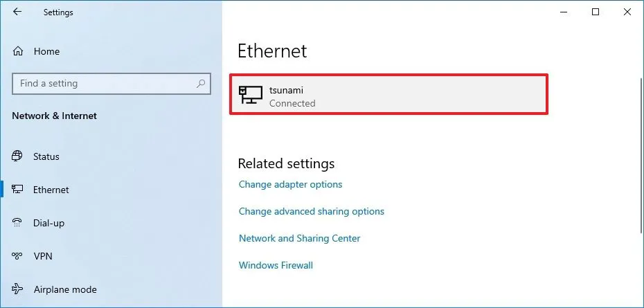Viewport: 644px width, 308px height.
Task: Open Change adapter options link
Action: (290, 184)
